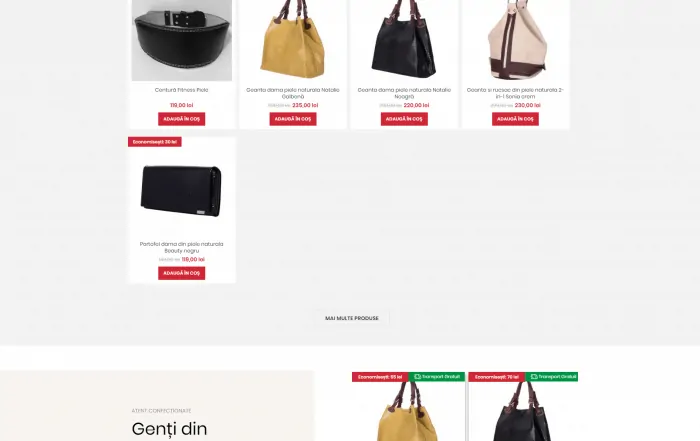
Task: Add Sonia crem backpack to cart
Action: click(515, 119)
